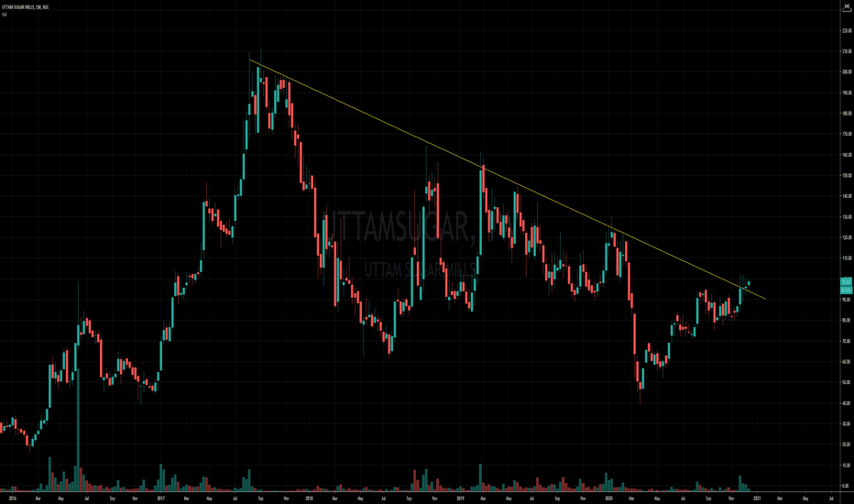854x504 pixels.
Task: Click the 210.00 price axis label
Action: click(847, 51)
